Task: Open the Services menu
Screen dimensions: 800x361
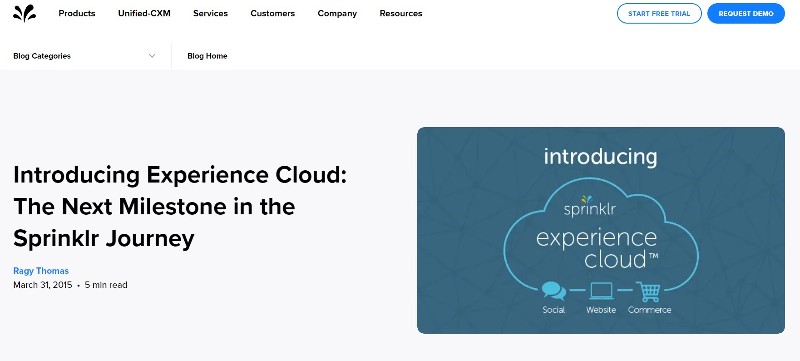Action: coord(211,14)
